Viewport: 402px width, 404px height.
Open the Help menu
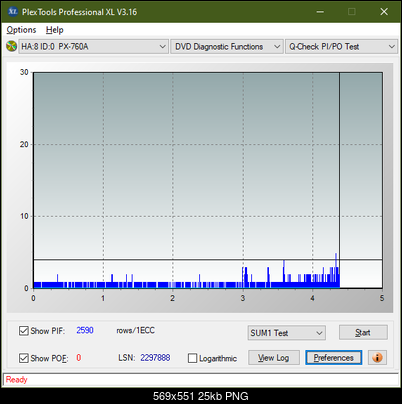point(55,30)
